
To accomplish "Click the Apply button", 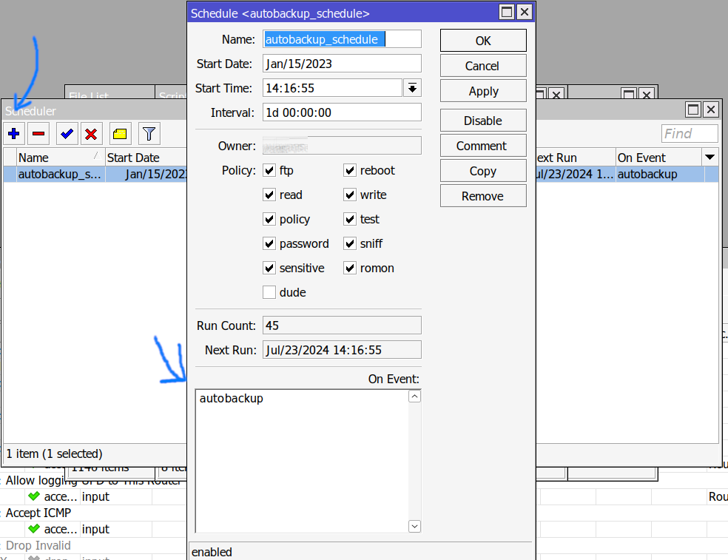I will (483, 91).
